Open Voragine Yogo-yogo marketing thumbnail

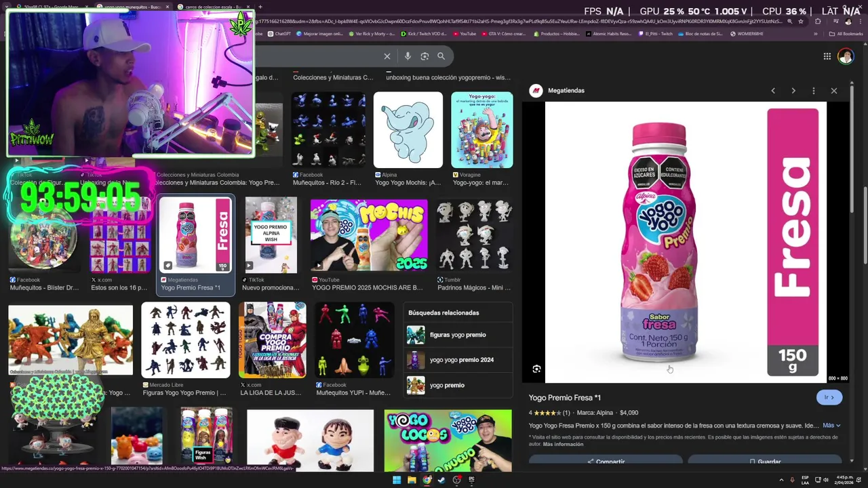point(482,130)
